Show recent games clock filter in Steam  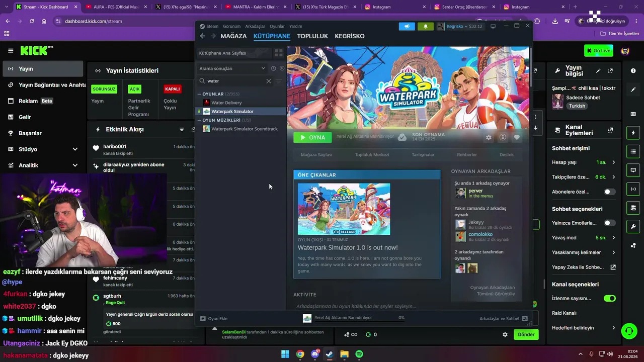pyautogui.click(x=273, y=68)
